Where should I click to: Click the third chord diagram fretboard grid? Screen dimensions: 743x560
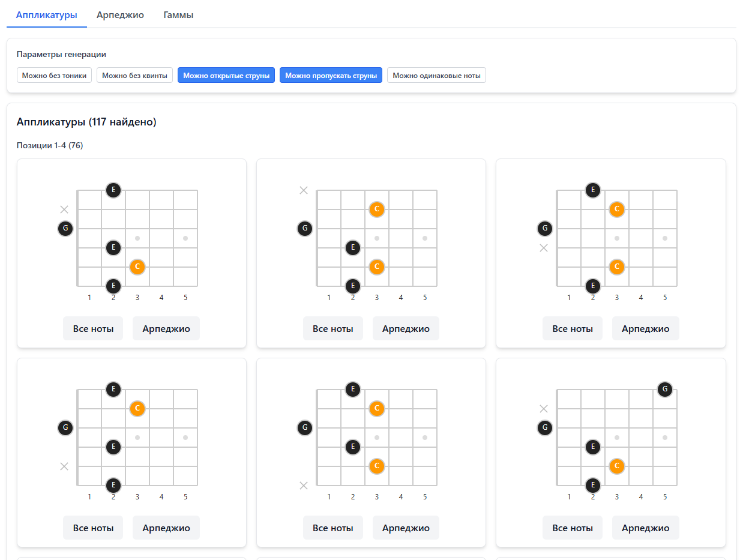[628, 247]
